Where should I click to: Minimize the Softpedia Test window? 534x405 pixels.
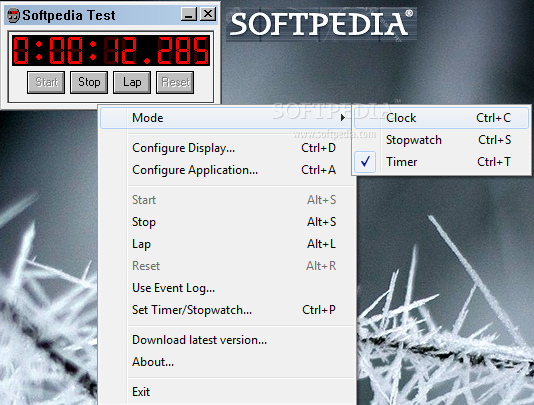[189, 14]
